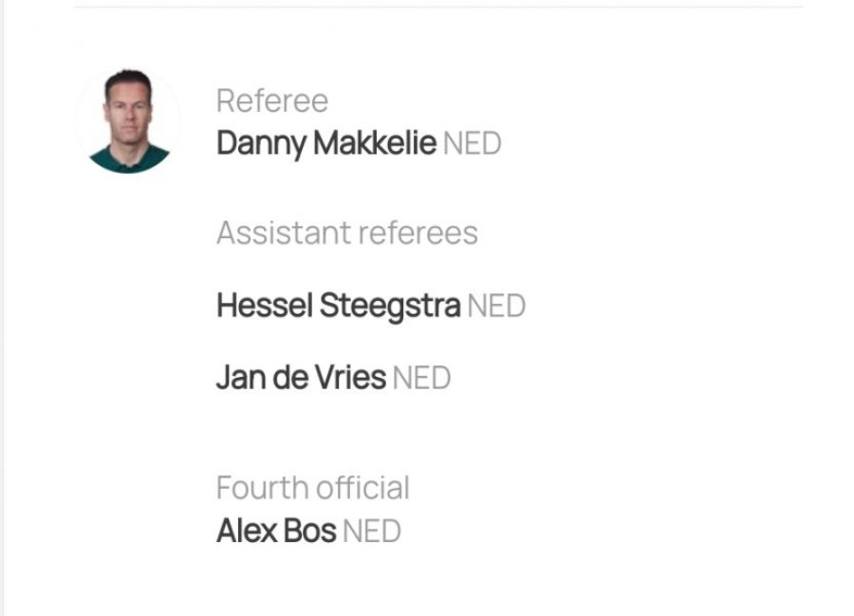Click the NED label next to Jan de Vries
The image size is (854, 616).
tap(421, 378)
